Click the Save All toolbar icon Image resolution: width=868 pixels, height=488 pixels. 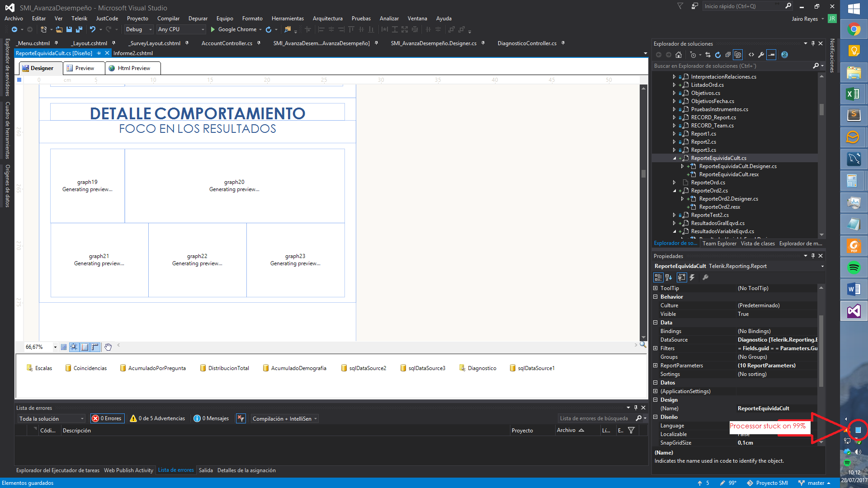click(79, 29)
